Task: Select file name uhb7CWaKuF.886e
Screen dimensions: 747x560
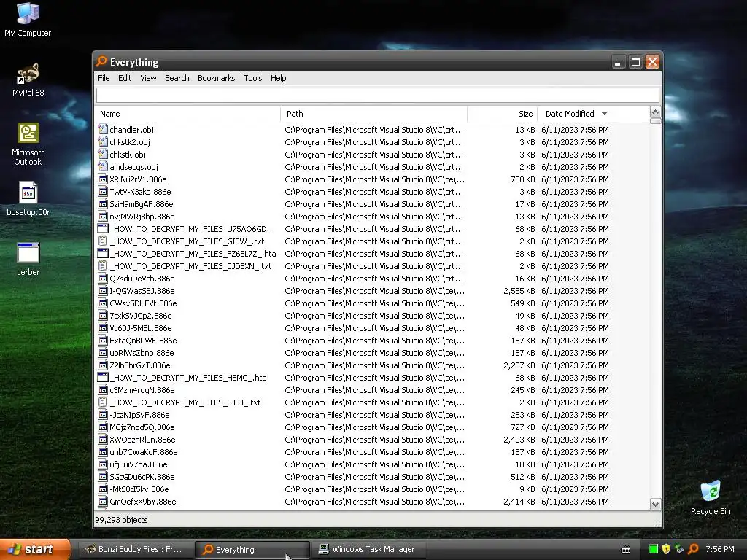Action: tap(144, 452)
